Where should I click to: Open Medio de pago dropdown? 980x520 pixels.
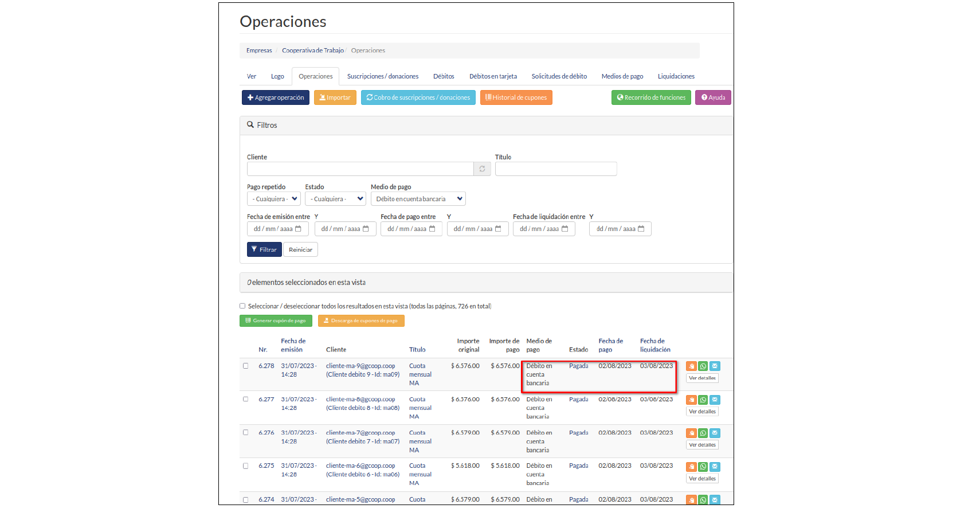[418, 199]
